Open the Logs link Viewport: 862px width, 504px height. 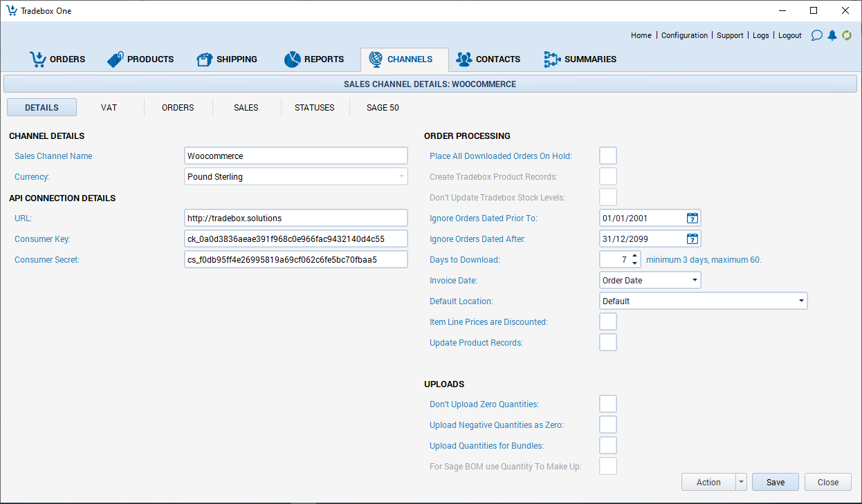[760, 35]
